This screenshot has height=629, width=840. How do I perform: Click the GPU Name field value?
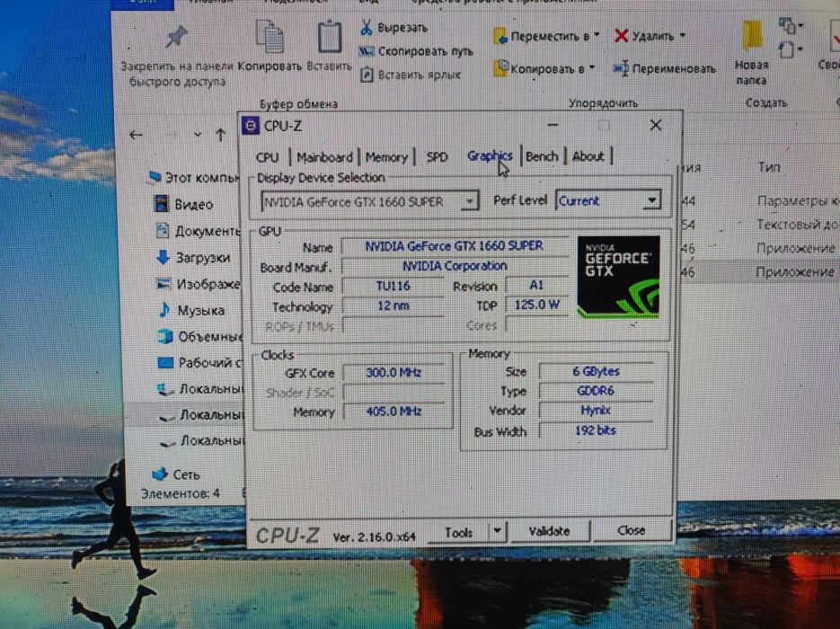tap(455, 246)
